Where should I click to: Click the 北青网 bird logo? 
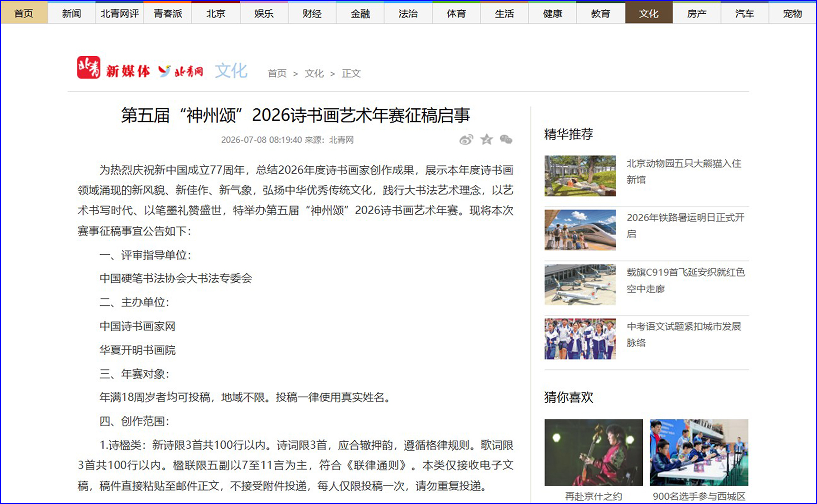coord(180,71)
